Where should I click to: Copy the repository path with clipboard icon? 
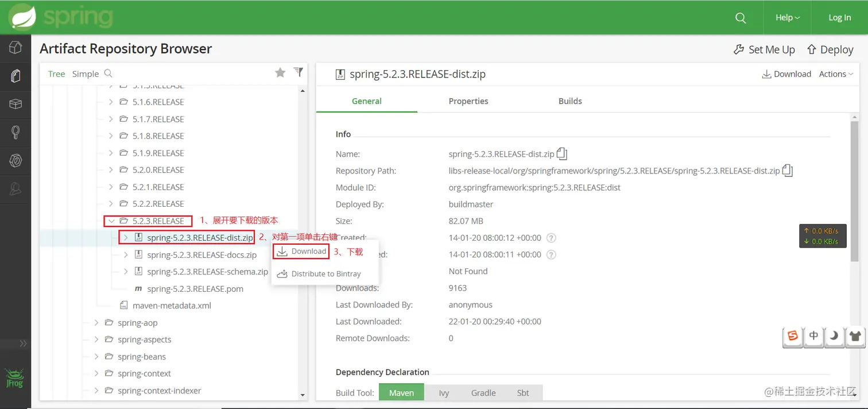[x=788, y=171]
